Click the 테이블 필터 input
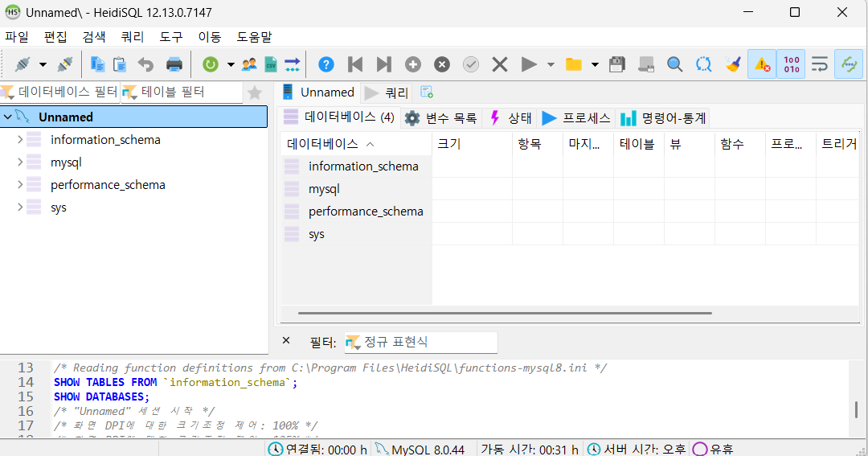This screenshot has width=868, height=456. pos(182,92)
